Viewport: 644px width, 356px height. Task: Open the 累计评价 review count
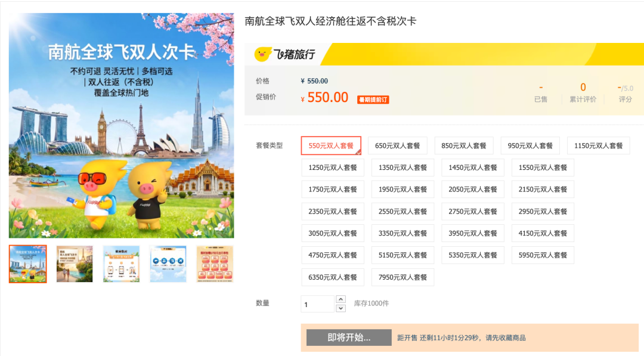point(583,93)
